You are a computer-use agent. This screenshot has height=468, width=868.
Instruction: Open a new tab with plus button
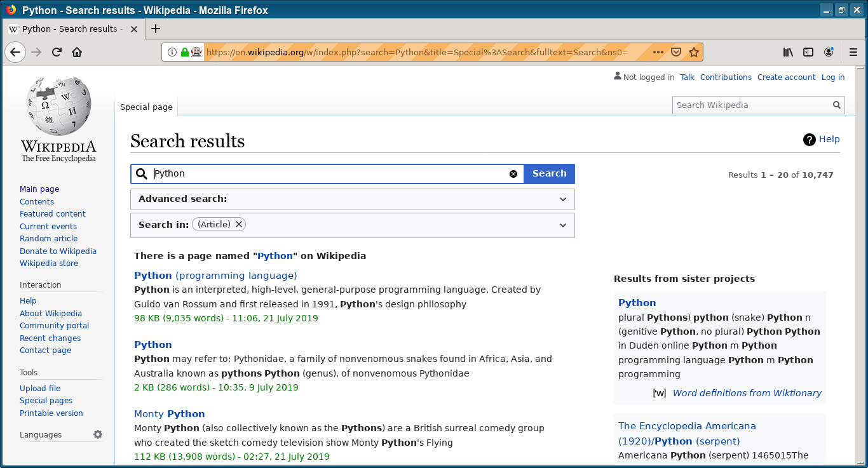tap(156, 29)
